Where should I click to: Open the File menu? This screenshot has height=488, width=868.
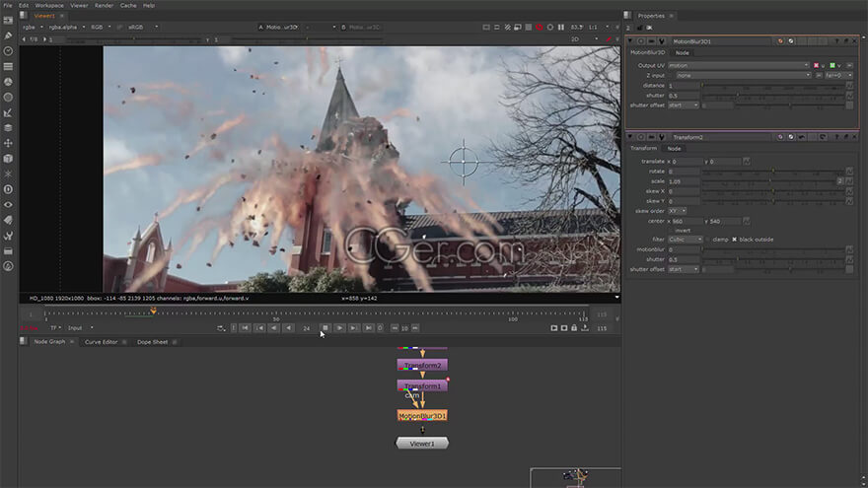tap(8, 6)
